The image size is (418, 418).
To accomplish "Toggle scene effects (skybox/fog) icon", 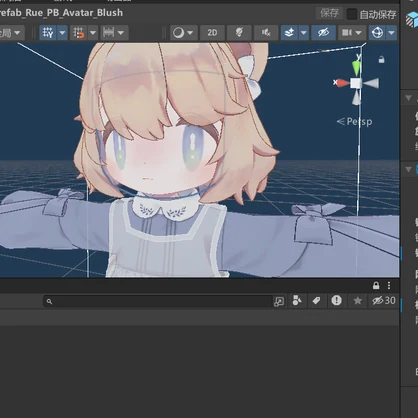I will point(289,33).
